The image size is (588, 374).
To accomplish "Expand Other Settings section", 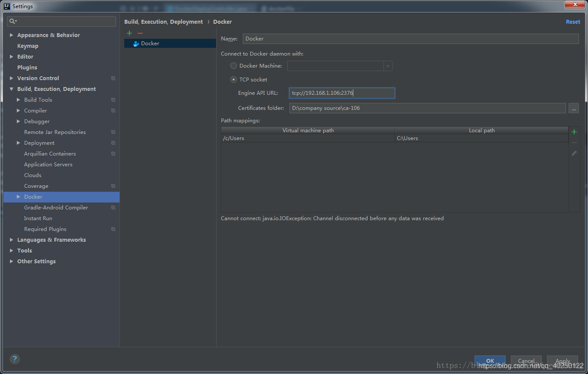I will click(12, 262).
